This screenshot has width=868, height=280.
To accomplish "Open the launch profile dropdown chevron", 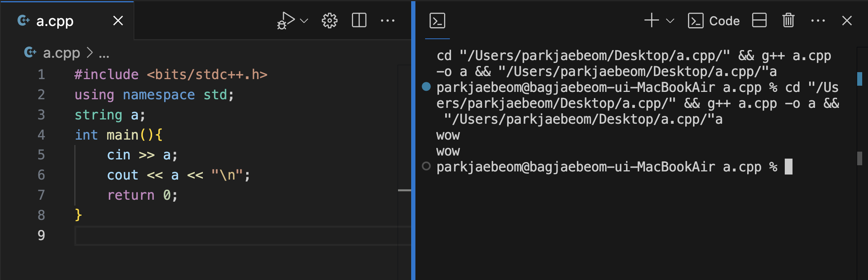I will (x=670, y=21).
